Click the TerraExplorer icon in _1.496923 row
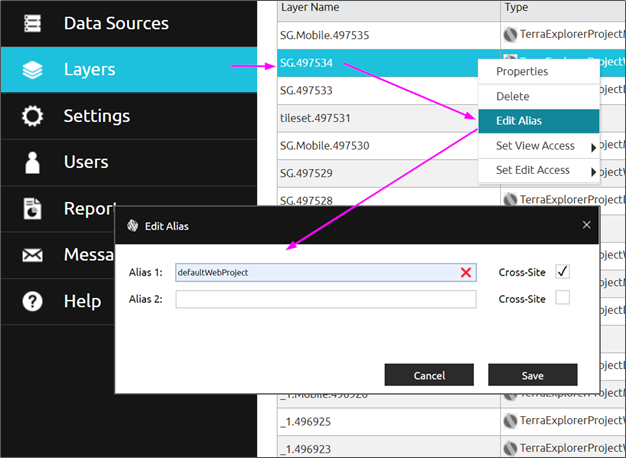The height and width of the screenshot is (458, 626). 510,448
